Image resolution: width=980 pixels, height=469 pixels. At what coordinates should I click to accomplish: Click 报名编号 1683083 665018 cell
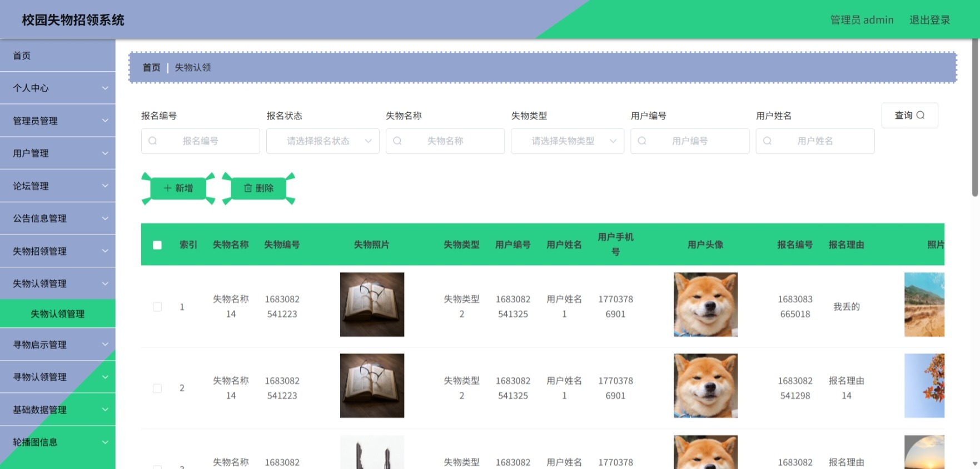795,307
